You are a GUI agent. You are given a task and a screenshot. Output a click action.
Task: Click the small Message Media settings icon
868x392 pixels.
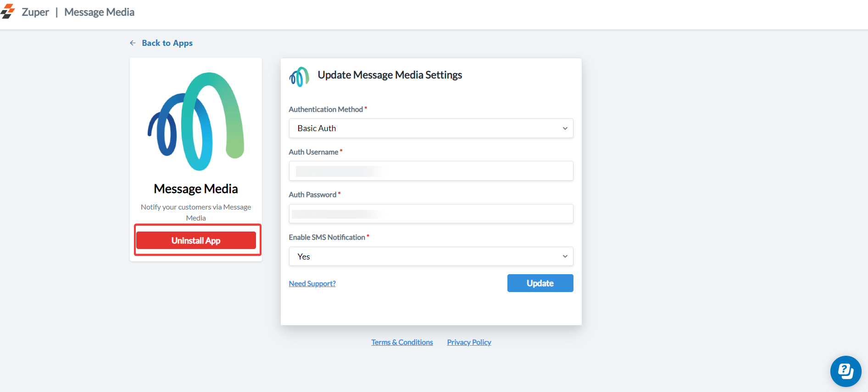click(299, 77)
